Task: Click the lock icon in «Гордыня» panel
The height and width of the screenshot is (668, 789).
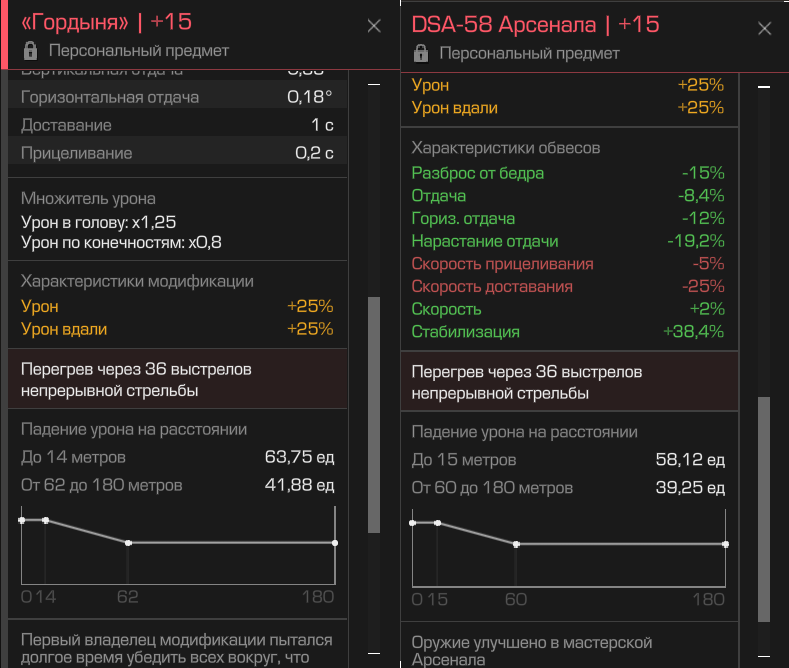Action: coord(30,50)
